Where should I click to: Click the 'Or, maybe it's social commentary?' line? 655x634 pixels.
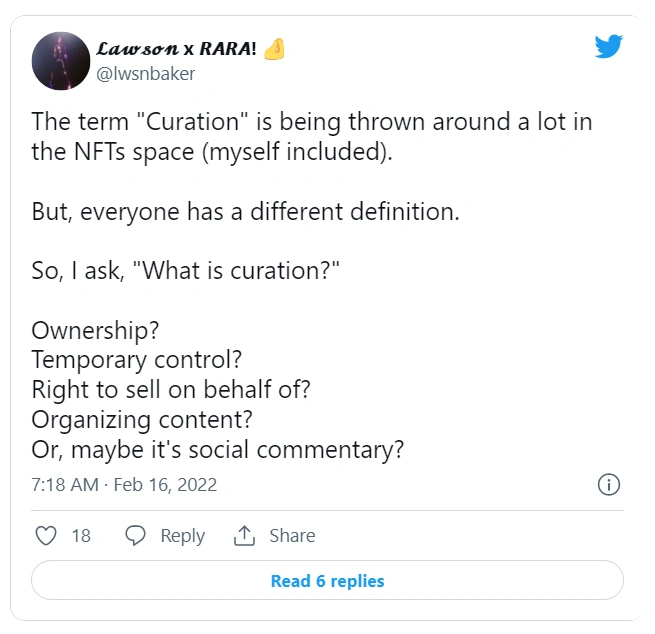218,450
